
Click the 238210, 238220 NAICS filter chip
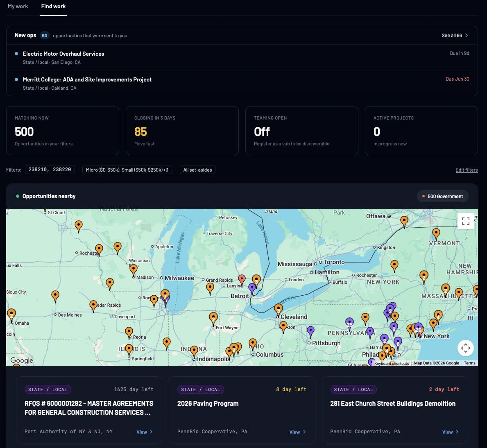coord(50,170)
